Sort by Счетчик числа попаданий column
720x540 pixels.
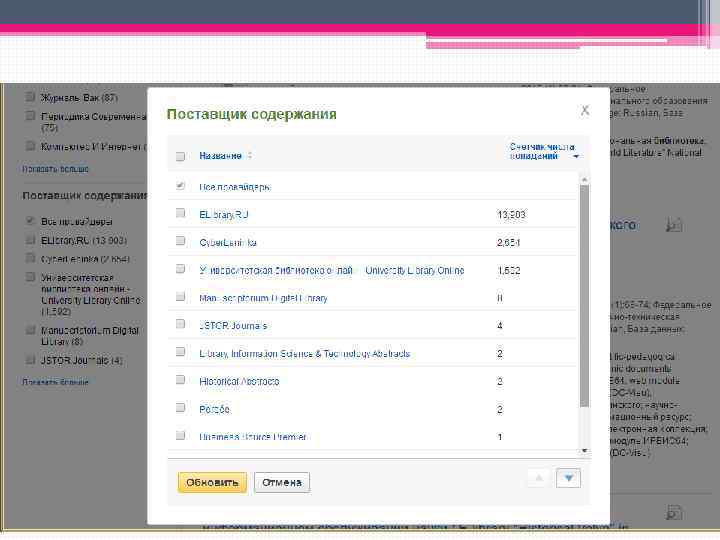point(542,152)
